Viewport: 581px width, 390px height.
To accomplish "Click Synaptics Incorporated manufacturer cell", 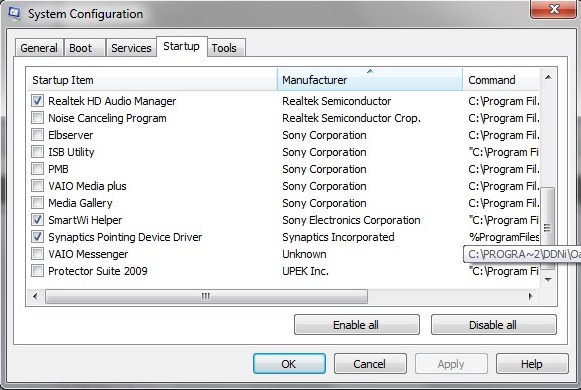I will coord(338,237).
